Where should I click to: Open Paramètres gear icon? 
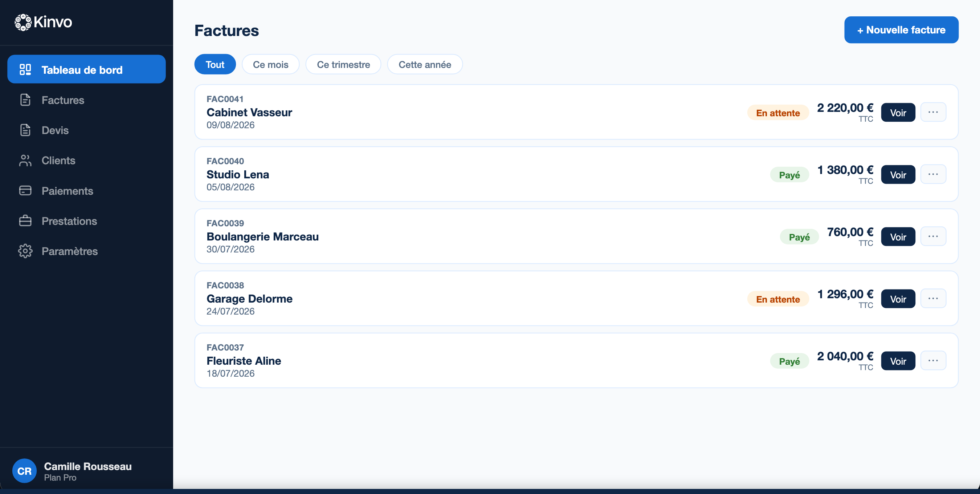[25, 251]
